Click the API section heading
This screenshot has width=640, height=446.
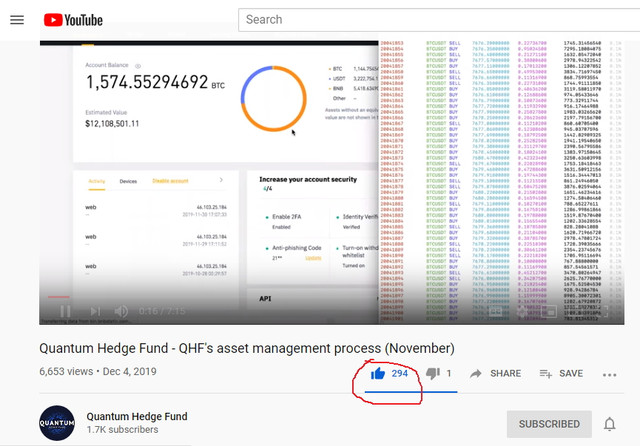click(x=265, y=299)
